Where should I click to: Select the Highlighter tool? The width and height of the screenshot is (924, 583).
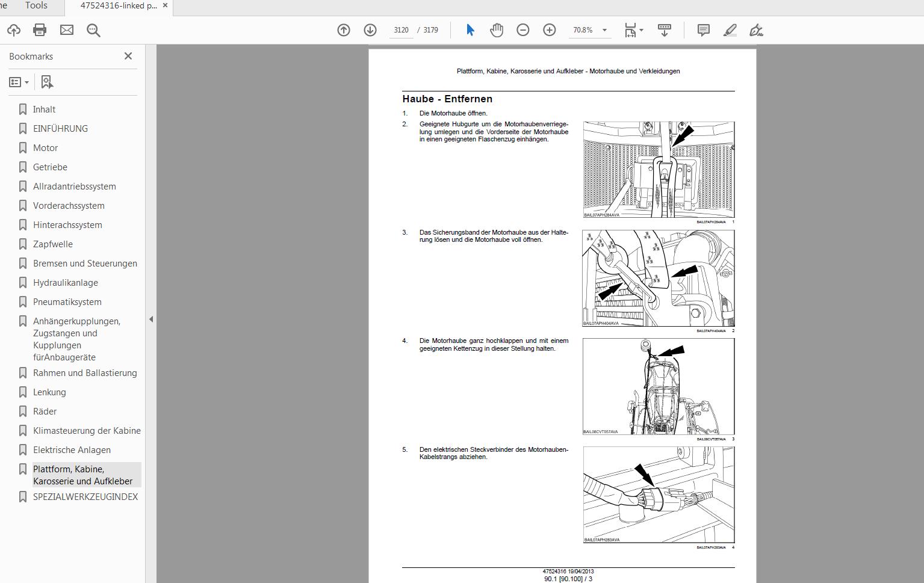click(730, 29)
